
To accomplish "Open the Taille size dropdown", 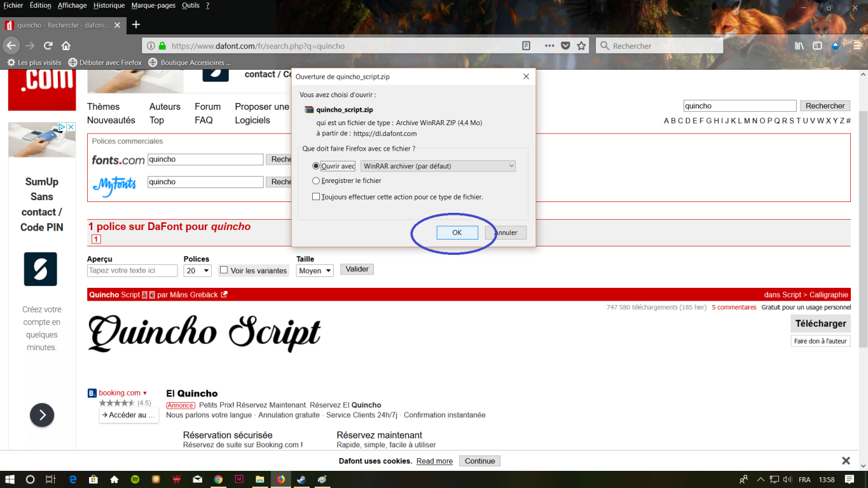I will click(315, 271).
